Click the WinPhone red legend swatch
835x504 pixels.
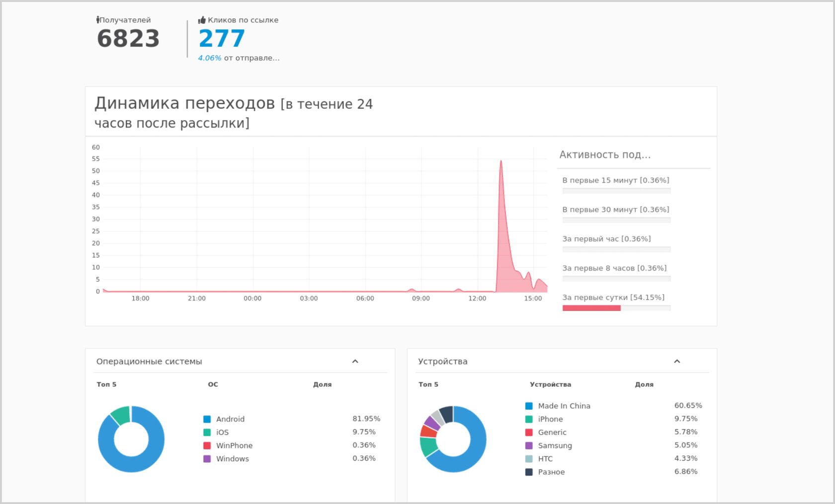(207, 445)
